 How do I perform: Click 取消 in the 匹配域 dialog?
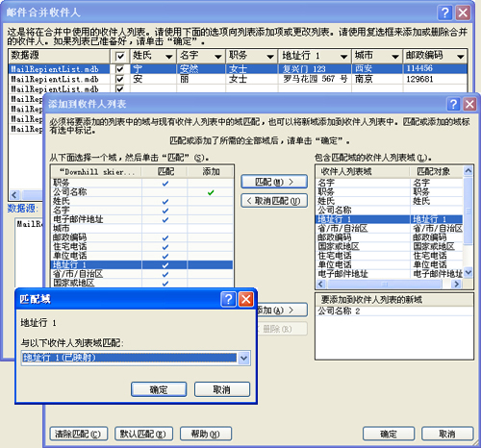coord(222,389)
